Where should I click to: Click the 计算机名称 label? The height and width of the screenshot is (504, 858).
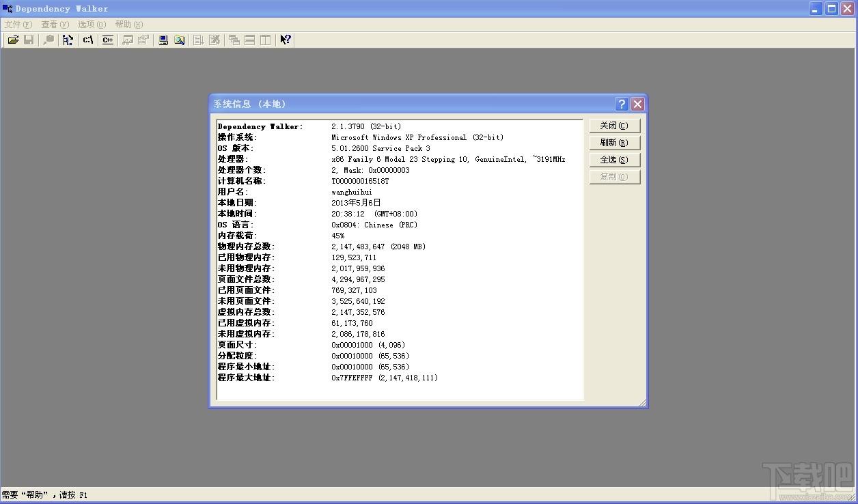coord(242,181)
